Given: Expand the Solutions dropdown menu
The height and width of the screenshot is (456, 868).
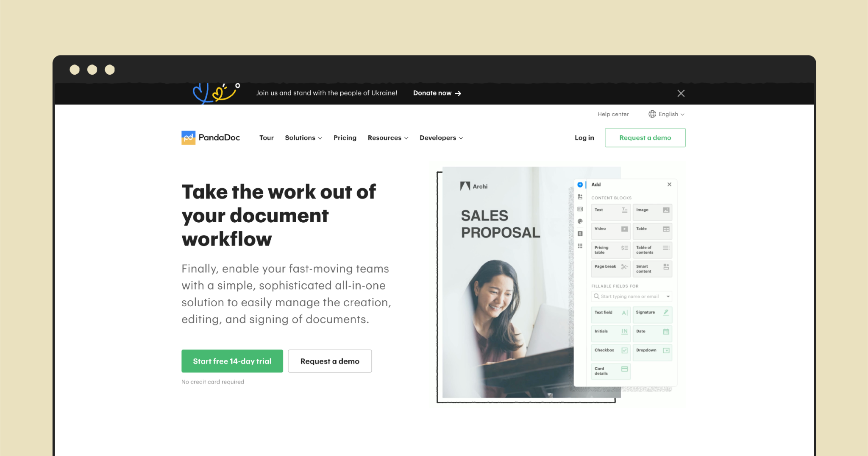Looking at the screenshot, I should (x=303, y=138).
